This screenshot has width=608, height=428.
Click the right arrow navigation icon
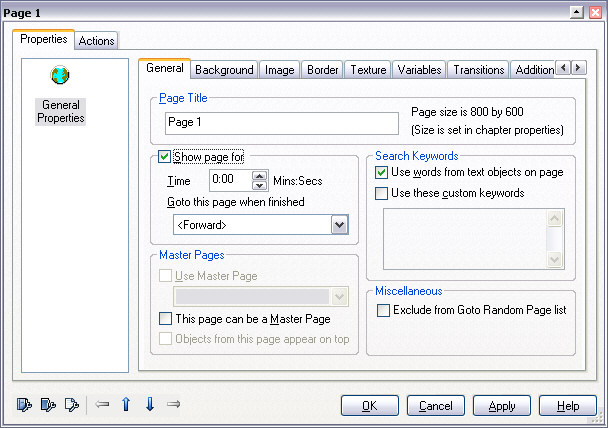173,404
